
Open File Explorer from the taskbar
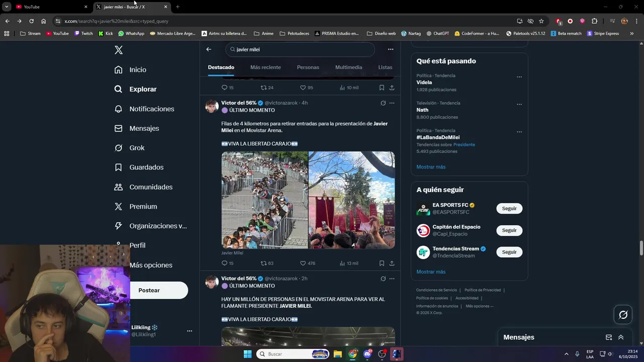[x=338, y=354]
